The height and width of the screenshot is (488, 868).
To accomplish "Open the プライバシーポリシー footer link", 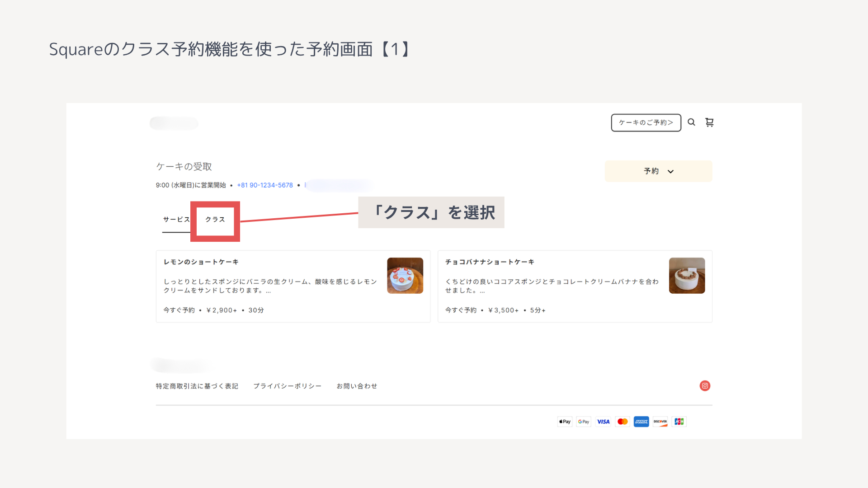I will (288, 386).
